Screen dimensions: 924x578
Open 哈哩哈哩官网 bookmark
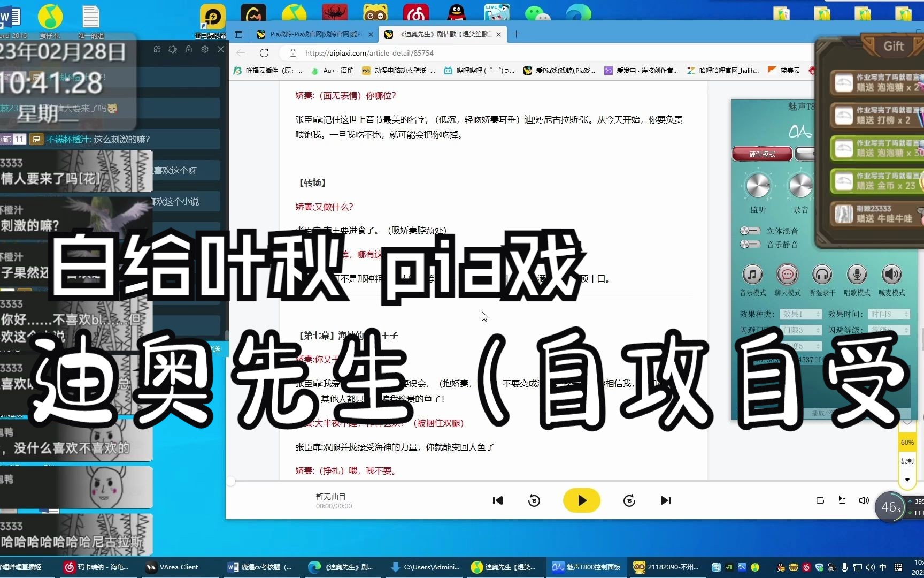pyautogui.click(x=723, y=70)
